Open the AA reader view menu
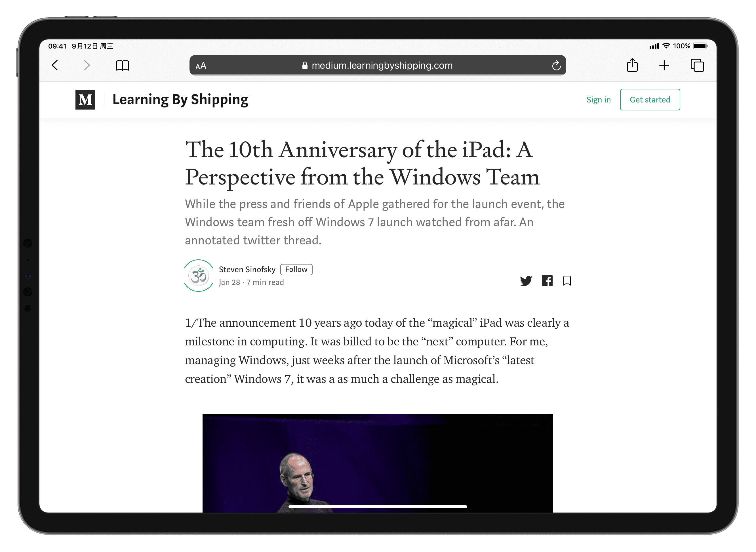756x552 pixels. pyautogui.click(x=201, y=66)
